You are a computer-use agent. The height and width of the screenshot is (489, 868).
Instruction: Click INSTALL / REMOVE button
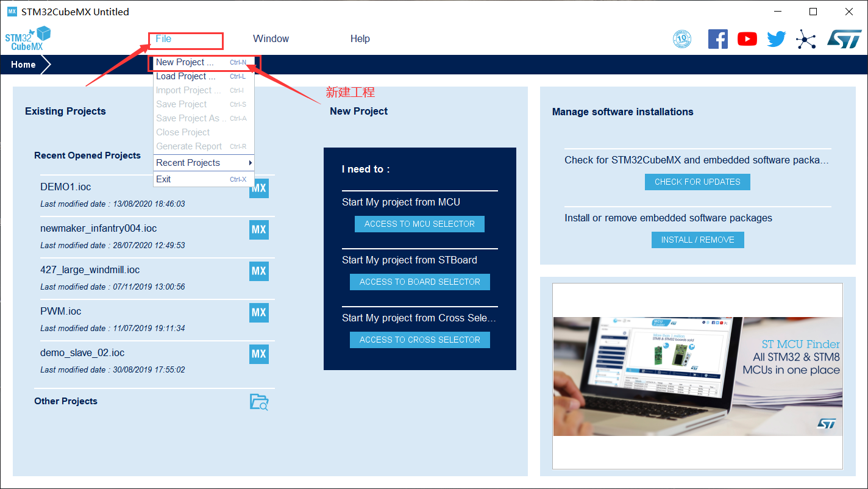tap(697, 240)
